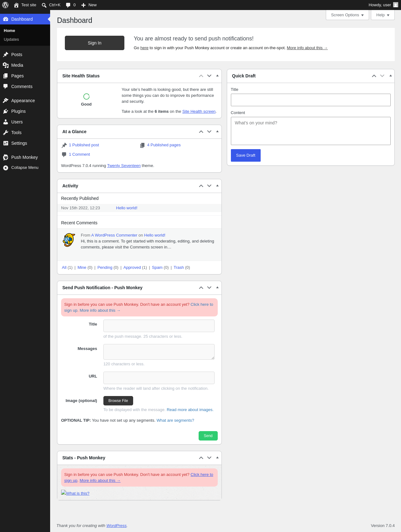This screenshot has width=401, height=532.
Task: Open the 1 Published post link
Action: (84, 145)
